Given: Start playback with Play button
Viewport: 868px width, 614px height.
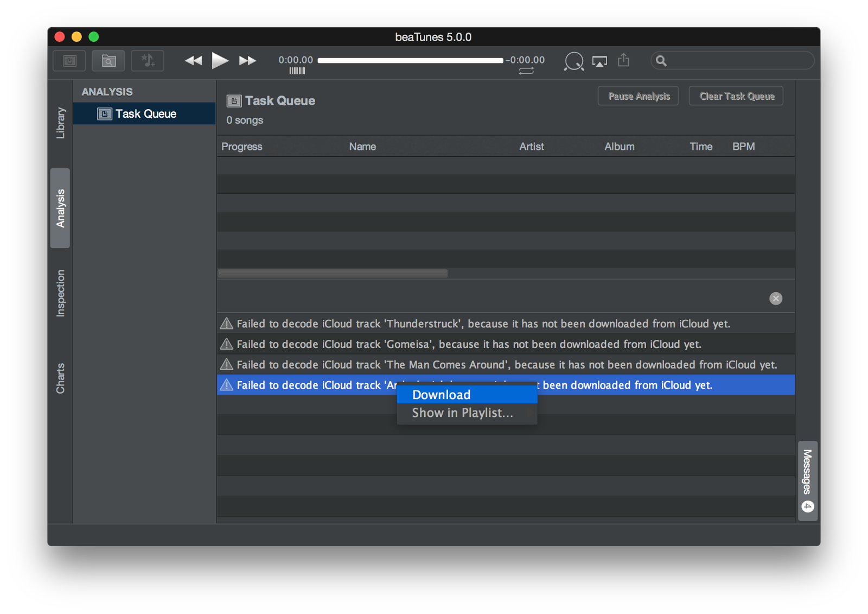Looking at the screenshot, I should tap(220, 60).
